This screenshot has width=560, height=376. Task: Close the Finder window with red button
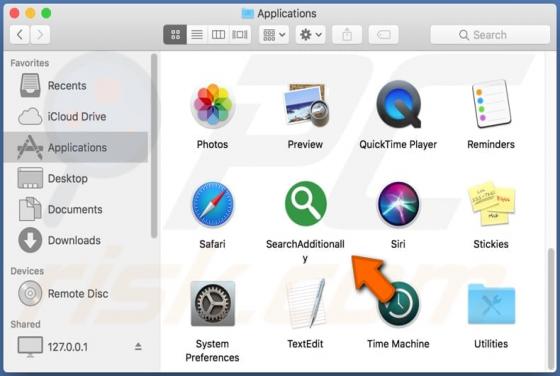click(x=14, y=14)
